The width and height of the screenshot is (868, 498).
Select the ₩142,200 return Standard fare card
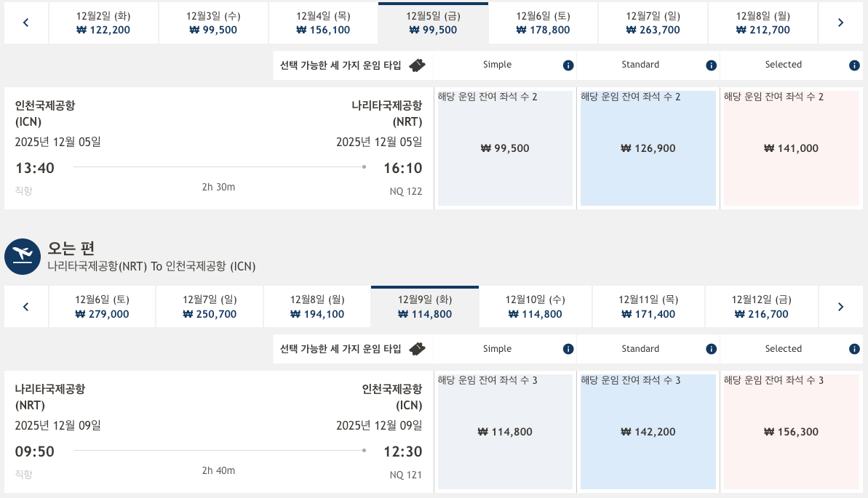click(x=648, y=432)
